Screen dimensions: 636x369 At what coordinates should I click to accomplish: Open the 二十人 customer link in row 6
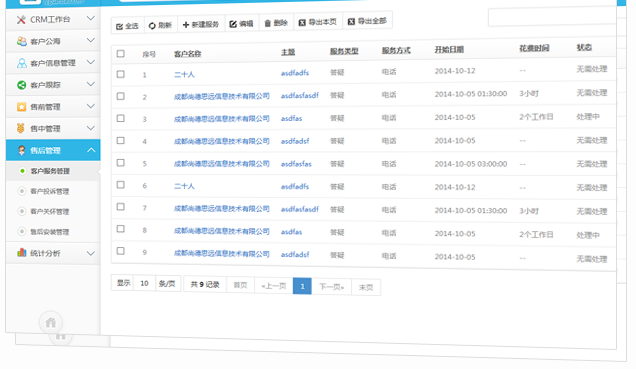(x=184, y=186)
